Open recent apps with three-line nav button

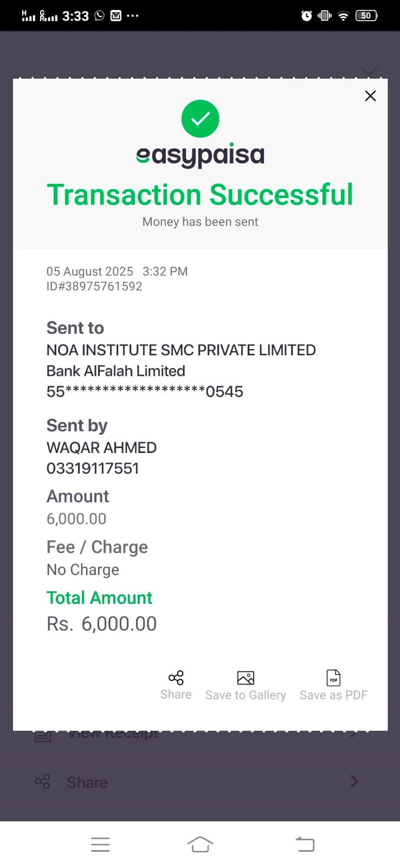100,844
